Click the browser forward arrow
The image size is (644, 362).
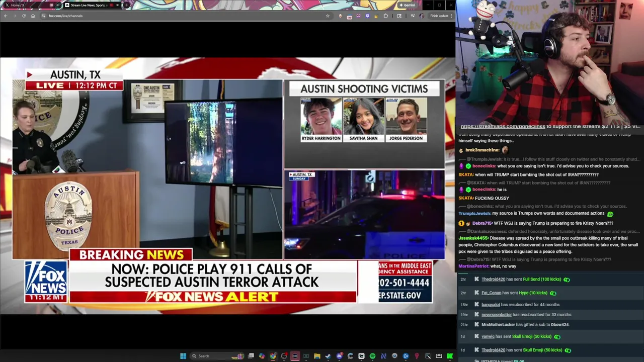pyautogui.click(x=15, y=16)
